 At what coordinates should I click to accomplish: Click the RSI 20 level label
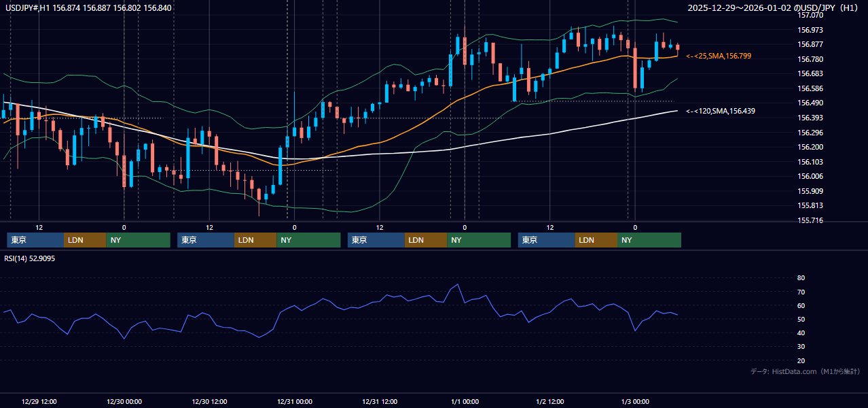point(801,360)
